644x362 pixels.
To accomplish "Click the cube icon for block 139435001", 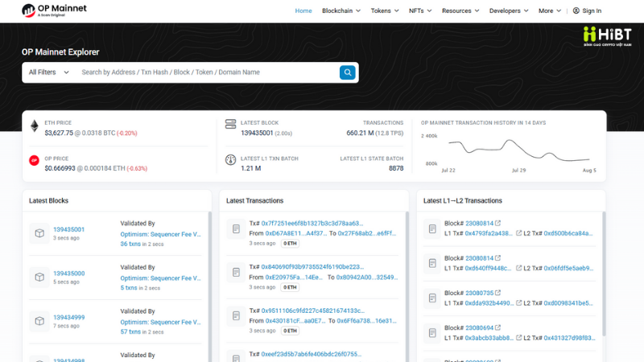I will (x=39, y=233).
